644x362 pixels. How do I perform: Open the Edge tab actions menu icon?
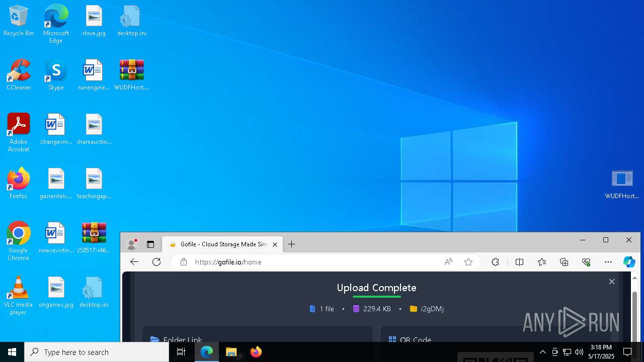tap(150, 244)
